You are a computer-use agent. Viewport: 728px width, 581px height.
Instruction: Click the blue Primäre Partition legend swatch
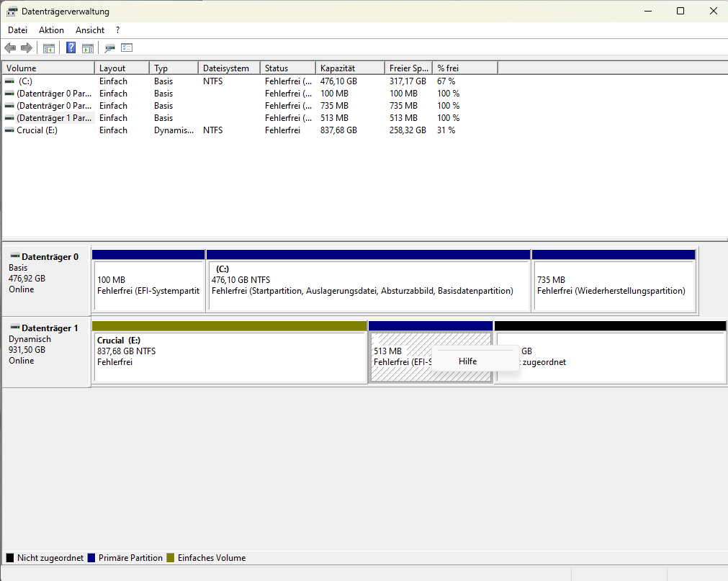click(91, 558)
